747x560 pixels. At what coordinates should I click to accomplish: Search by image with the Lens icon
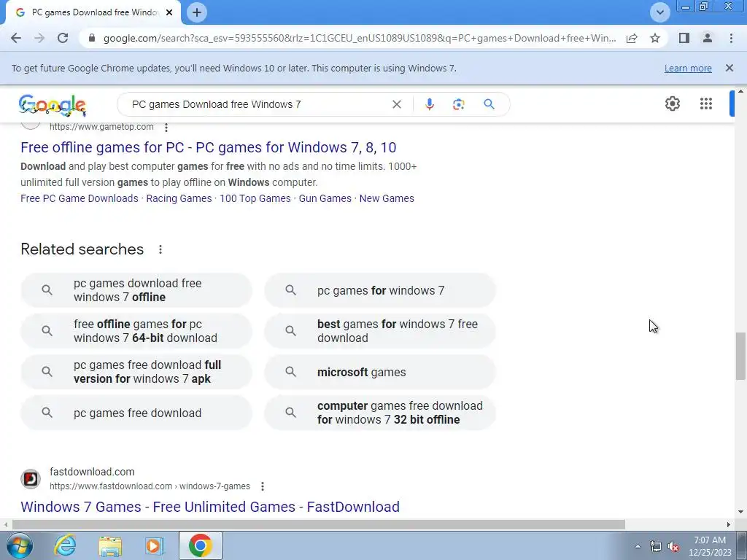[x=458, y=104]
